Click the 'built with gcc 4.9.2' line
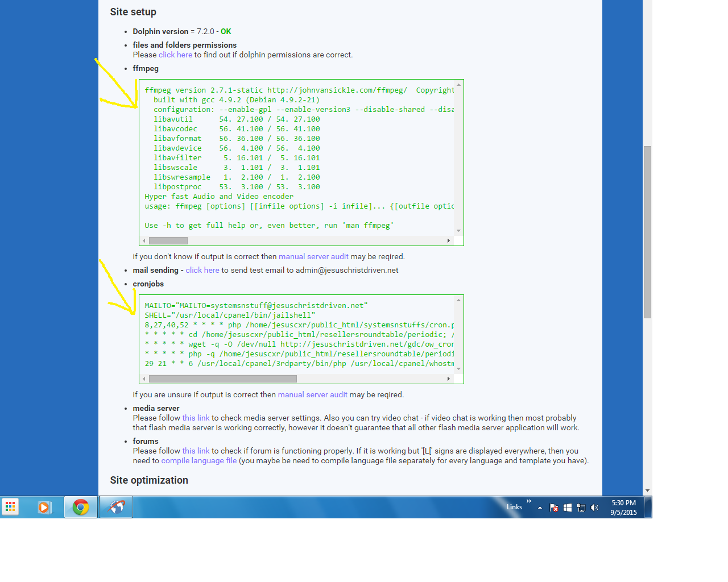Viewport: 728px width, 582px height. coord(237,99)
